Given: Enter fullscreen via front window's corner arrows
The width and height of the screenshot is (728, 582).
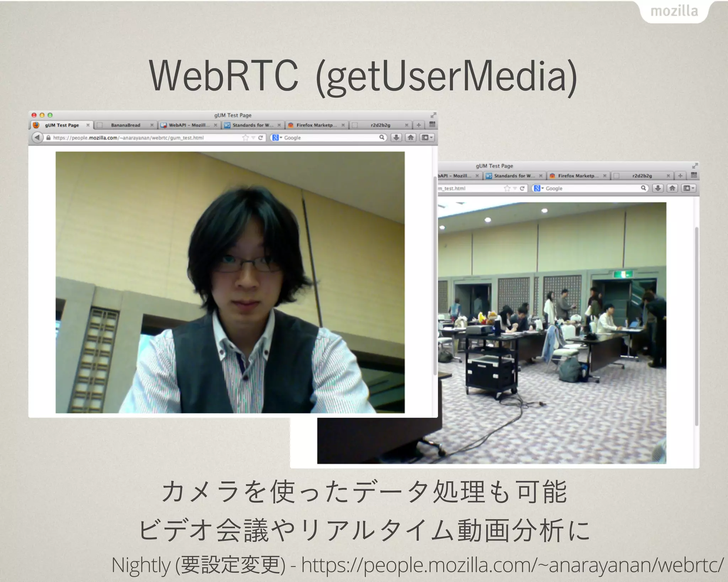Looking at the screenshot, I should coord(433,115).
